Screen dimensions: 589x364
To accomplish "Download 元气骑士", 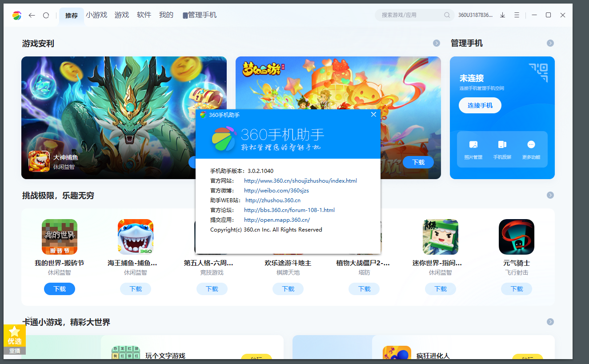I will (x=517, y=289).
